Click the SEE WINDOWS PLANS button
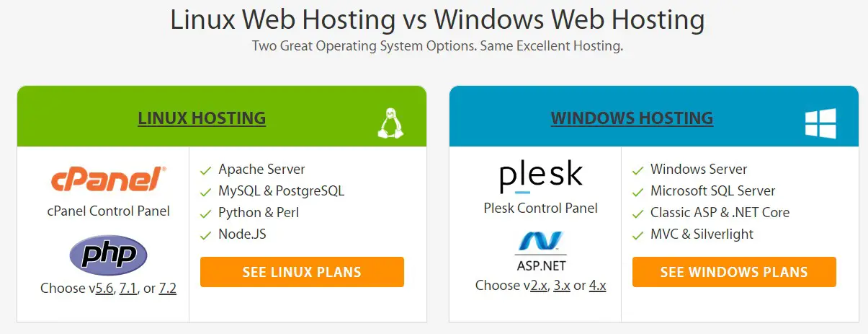This screenshot has height=334, width=868. 734,272
